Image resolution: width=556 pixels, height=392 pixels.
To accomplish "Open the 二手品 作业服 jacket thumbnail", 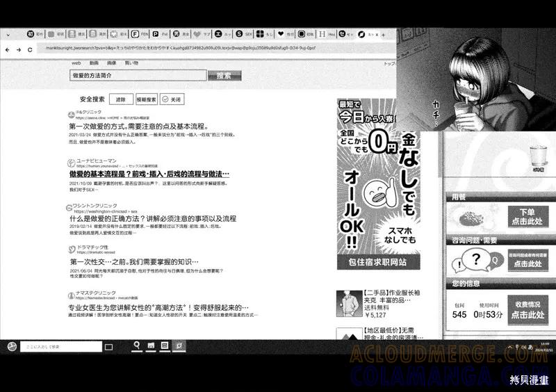I will [349, 303].
